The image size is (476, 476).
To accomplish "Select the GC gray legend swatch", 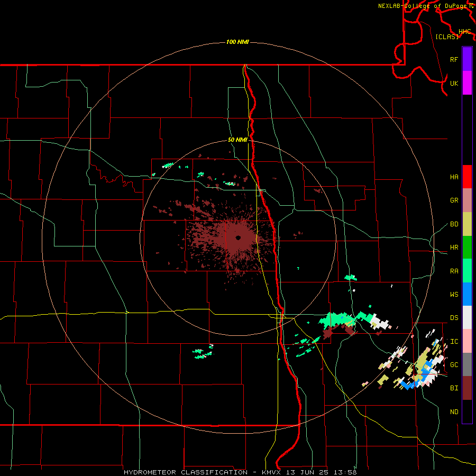I will point(467,364).
